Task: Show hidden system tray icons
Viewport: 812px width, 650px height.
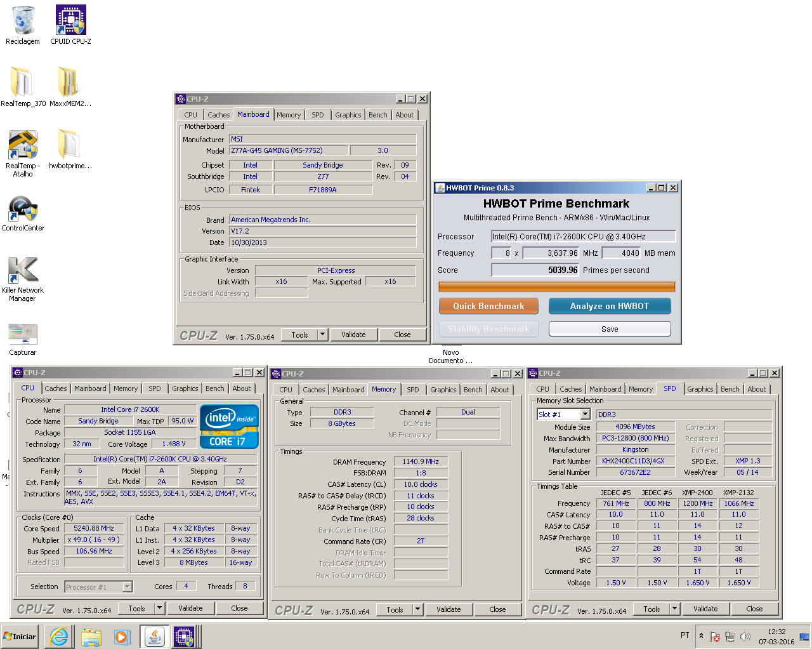Action: click(x=701, y=635)
